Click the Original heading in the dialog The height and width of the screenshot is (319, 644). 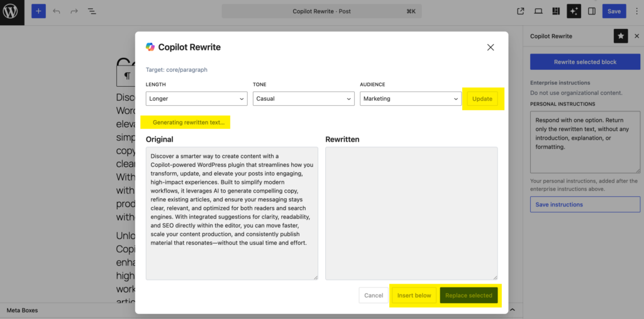[159, 139]
